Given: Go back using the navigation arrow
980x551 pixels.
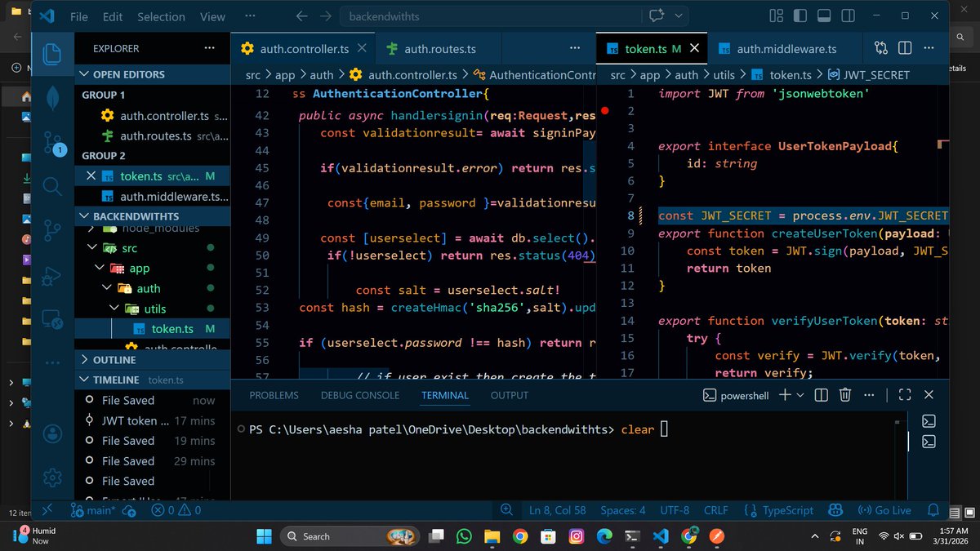Looking at the screenshot, I should coord(302,16).
